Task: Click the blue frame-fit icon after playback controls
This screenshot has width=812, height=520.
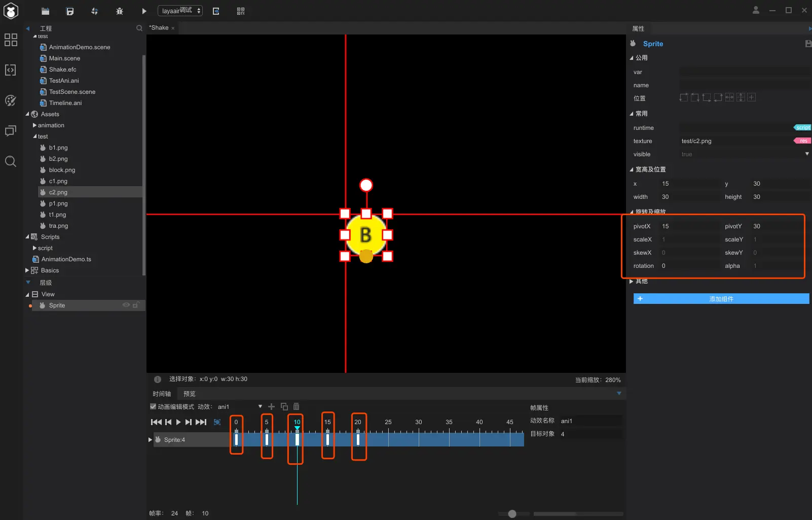Action: 217,422
